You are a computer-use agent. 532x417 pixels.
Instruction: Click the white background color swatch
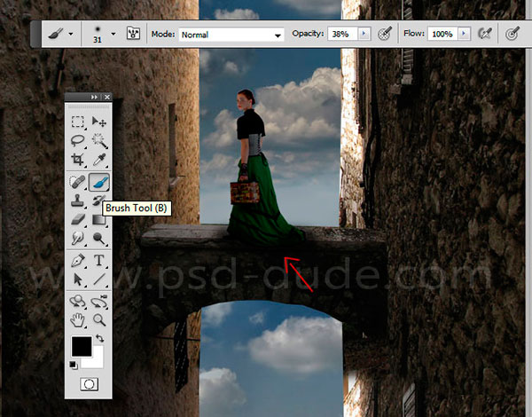click(97, 362)
